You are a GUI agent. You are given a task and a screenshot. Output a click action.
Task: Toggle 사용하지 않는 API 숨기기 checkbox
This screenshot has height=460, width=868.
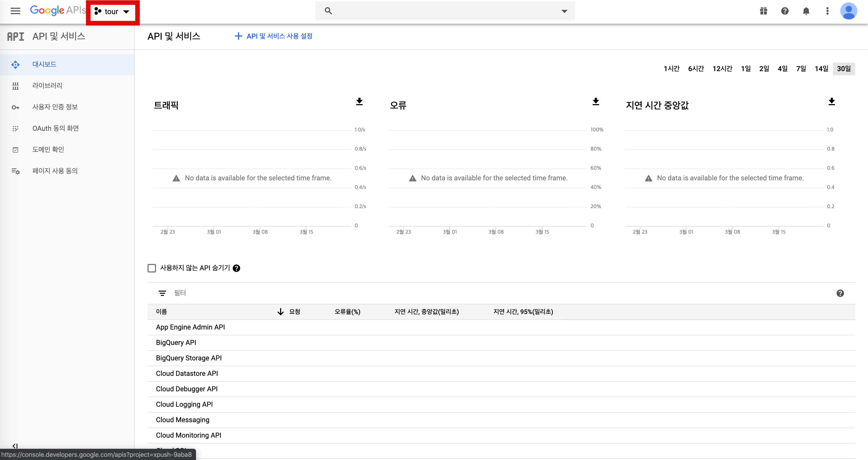tap(152, 268)
